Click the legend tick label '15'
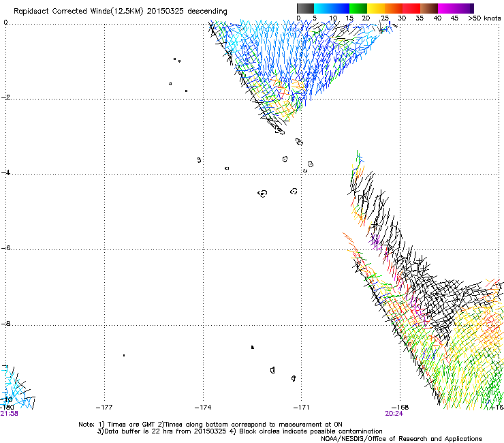This screenshot has height=443, width=504. [349, 18]
